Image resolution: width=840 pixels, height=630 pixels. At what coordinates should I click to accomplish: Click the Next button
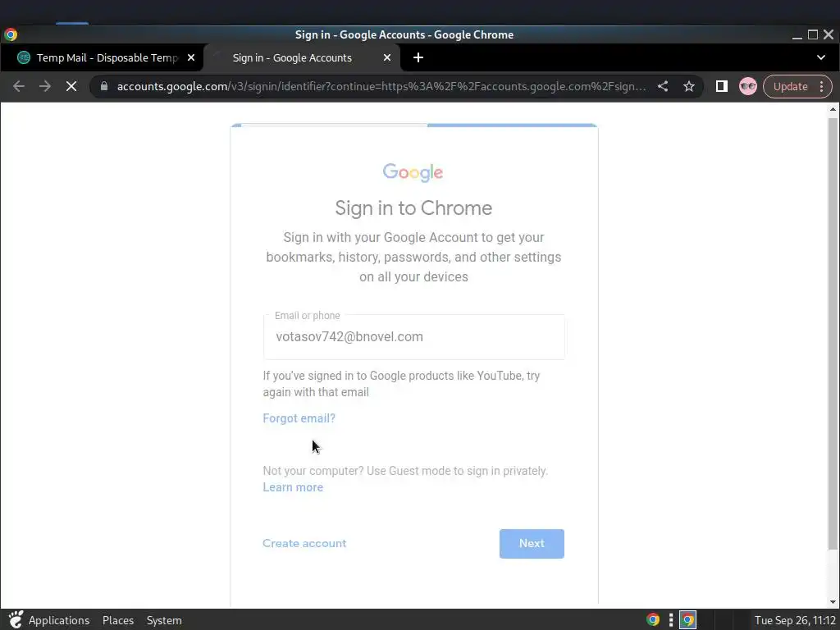click(x=532, y=544)
